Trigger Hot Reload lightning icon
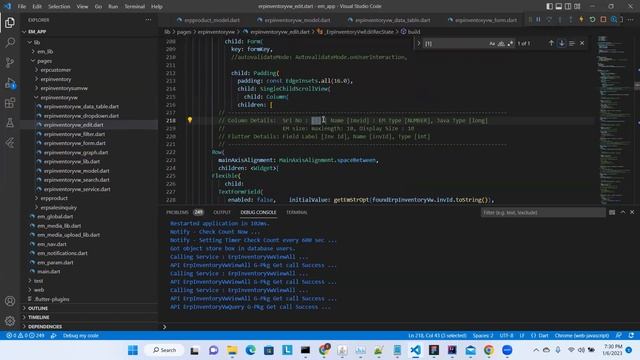The width and height of the screenshot is (640, 360). click(581, 20)
